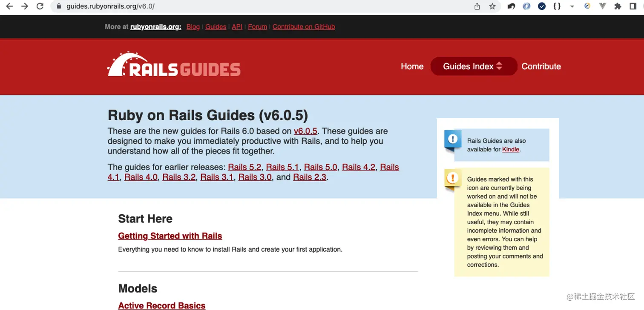Screen dimensions: 644x310
Task: Click the padlock site info icon
Action: (59, 6)
